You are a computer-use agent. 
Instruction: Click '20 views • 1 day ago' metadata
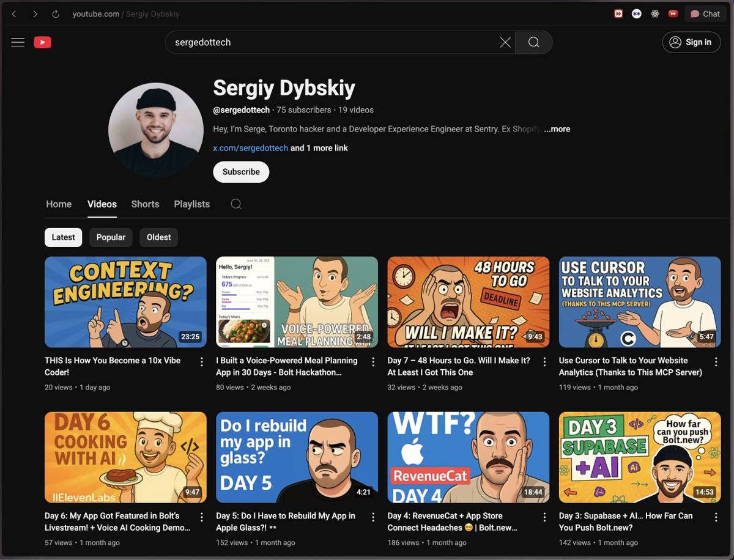pyautogui.click(x=78, y=387)
